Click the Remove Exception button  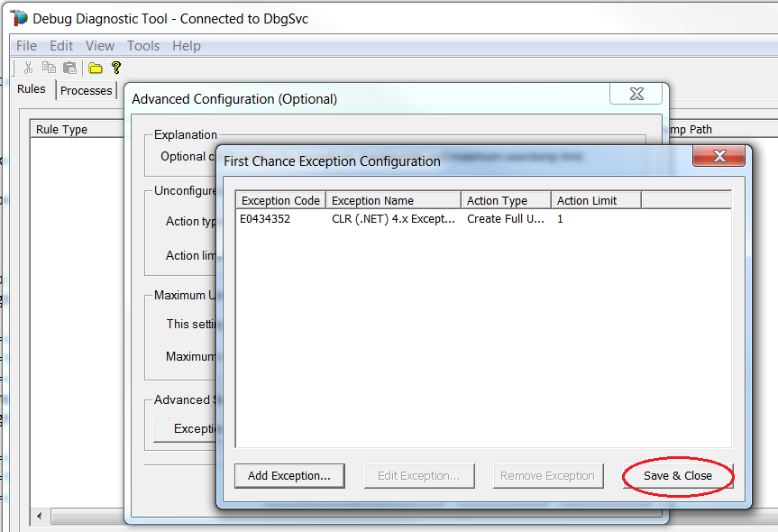548,475
